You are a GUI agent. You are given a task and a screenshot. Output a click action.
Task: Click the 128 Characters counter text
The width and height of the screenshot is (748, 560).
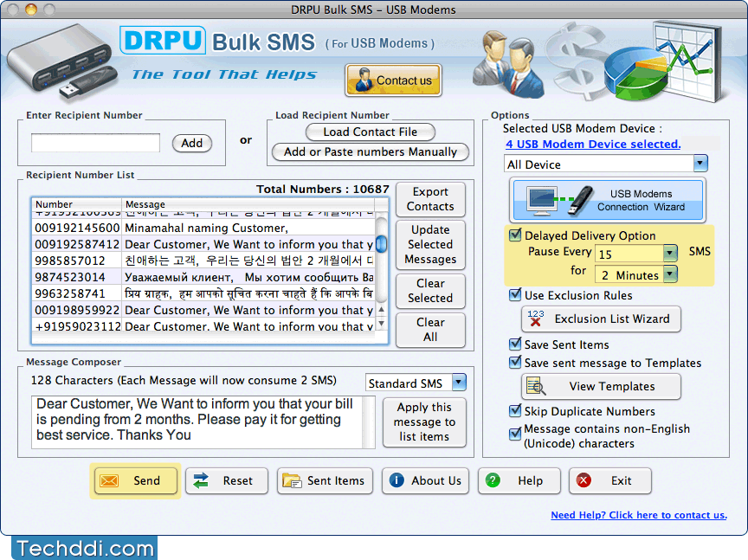184,380
